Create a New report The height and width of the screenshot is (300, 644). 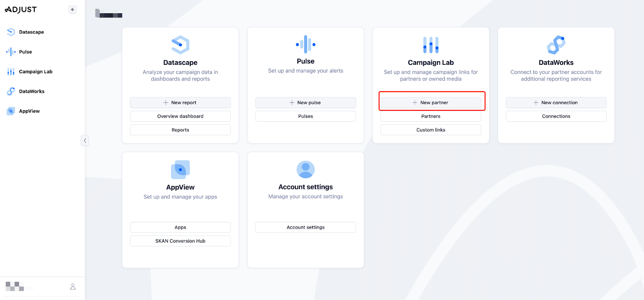point(180,102)
